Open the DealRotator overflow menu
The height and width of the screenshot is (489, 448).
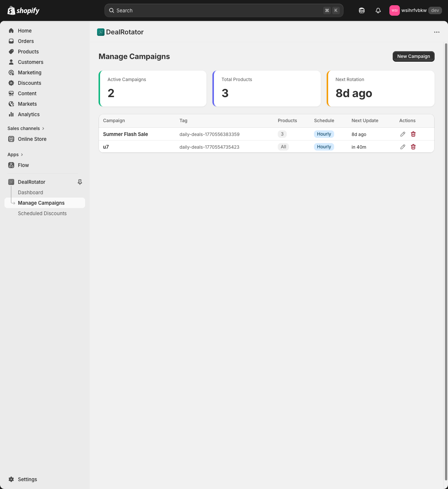(436, 32)
